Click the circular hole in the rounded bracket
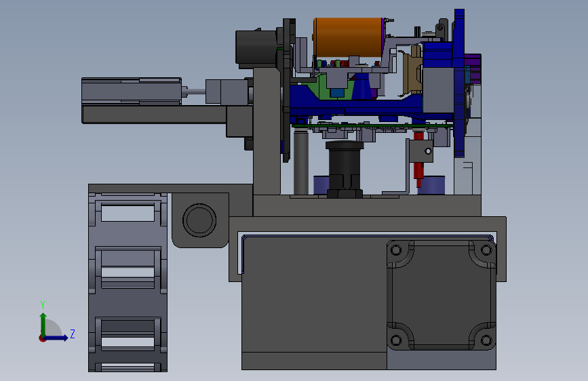This screenshot has height=381, width=588. 199,220
